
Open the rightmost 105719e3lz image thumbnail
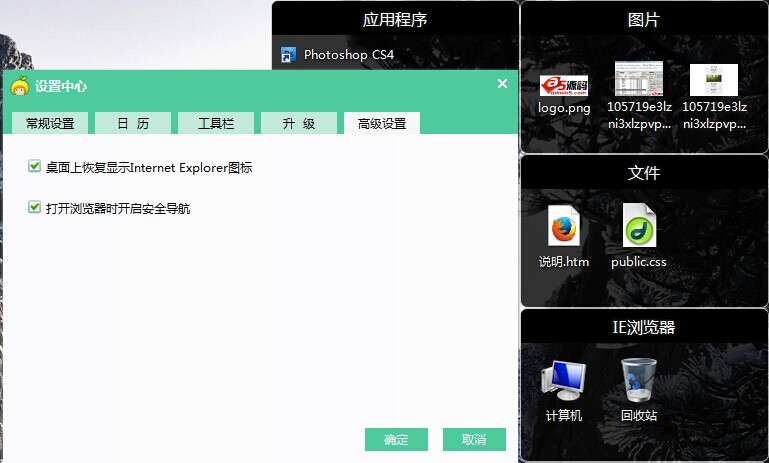[714, 79]
